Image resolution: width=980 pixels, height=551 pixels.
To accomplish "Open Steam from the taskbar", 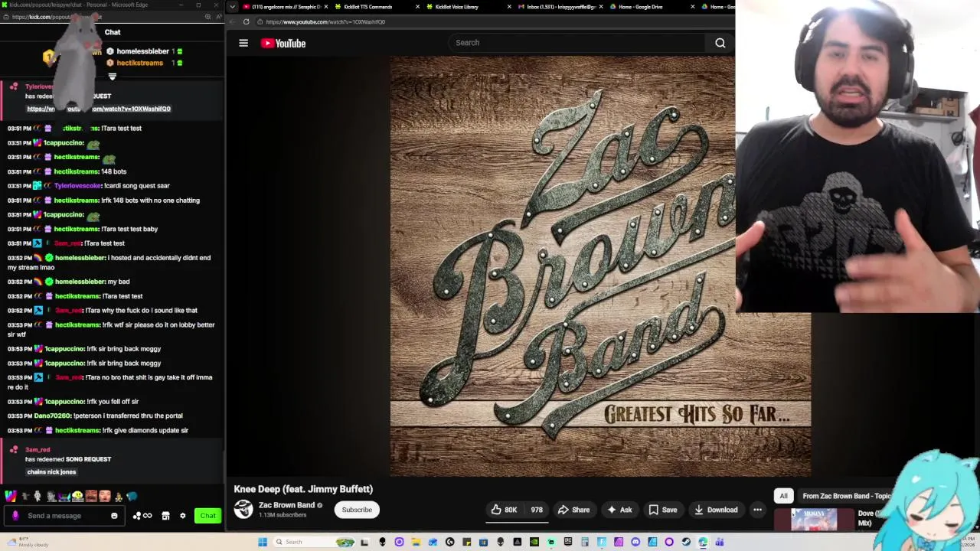I will tap(686, 542).
